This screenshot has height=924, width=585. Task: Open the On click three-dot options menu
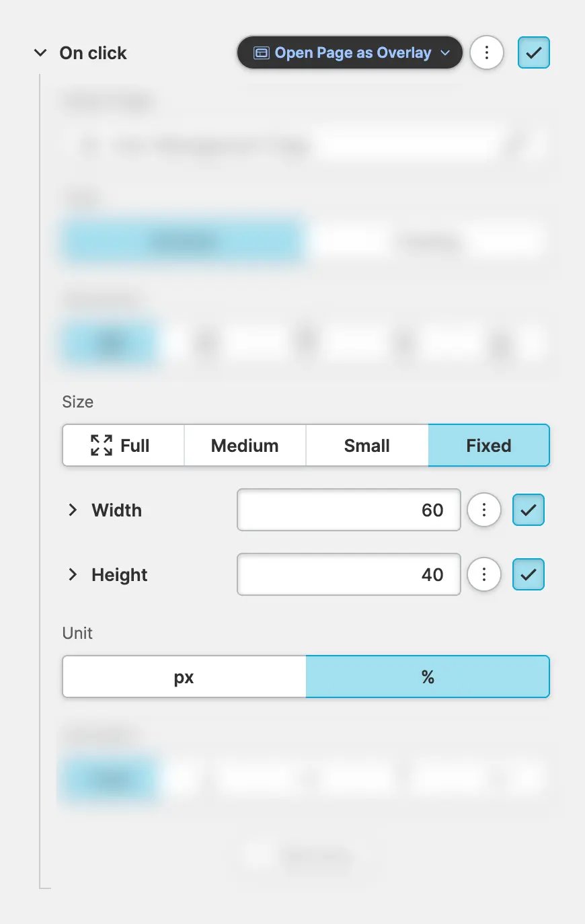click(x=487, y=52)
